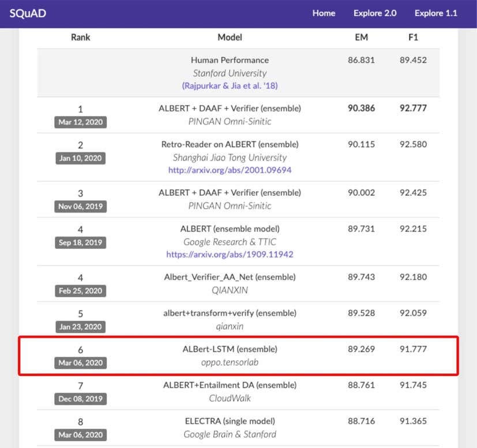The width and height of the screenshot is (477, 448).
Task: Click the Google Brain & Stanford entry
Action: 230,435
